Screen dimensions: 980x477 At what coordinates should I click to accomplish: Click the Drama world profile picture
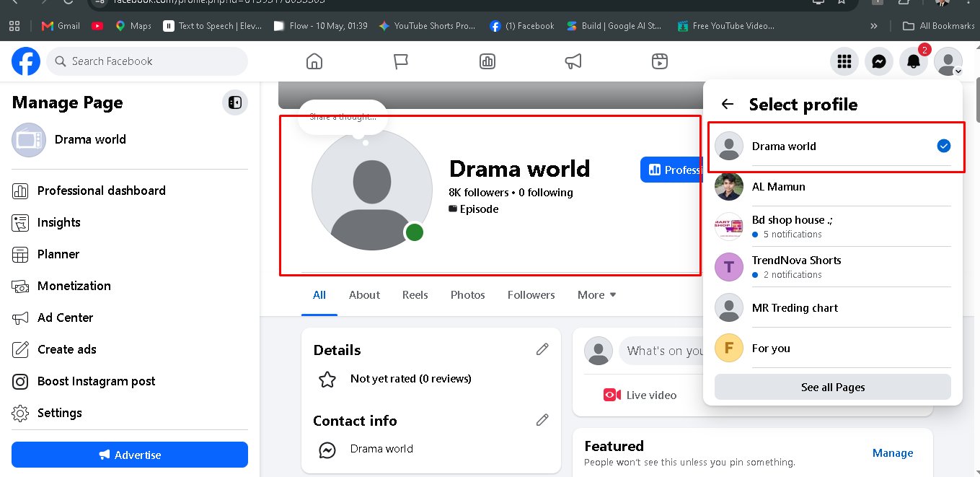tap(372, 190)
